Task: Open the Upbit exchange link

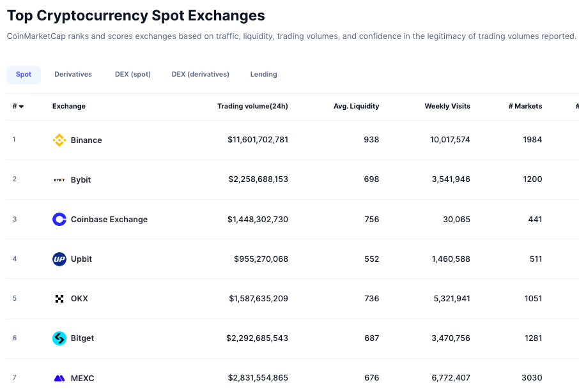Action: pos(81,259)
